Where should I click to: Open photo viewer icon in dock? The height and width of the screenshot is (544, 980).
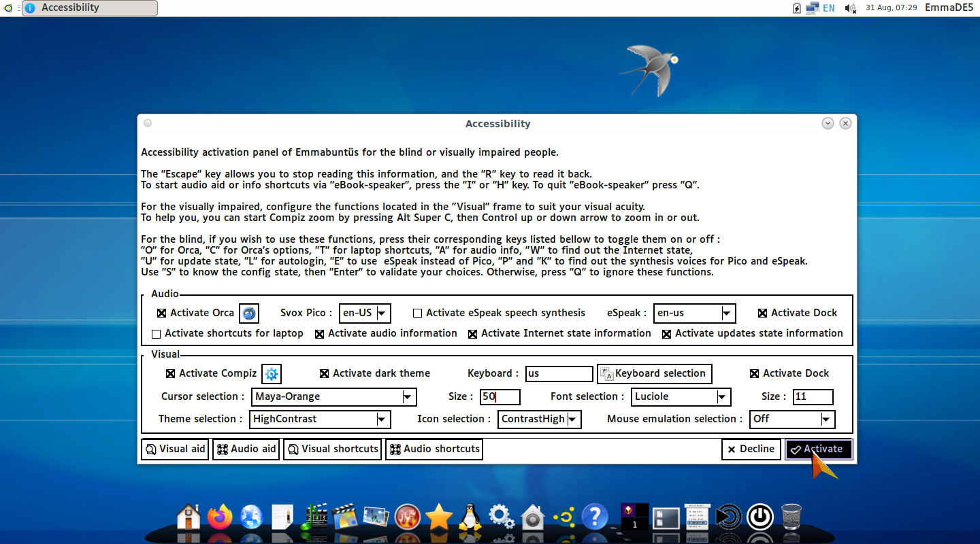tap(376, 517)
